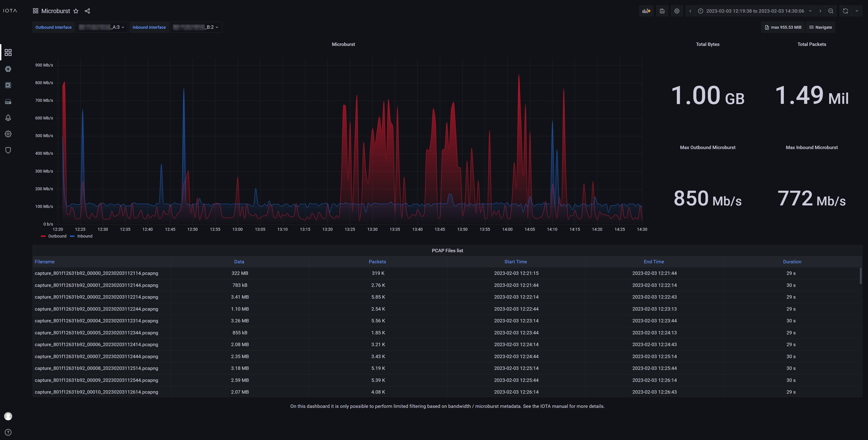Screen dimensions: 868x440
Task: Expand the Inbound Interface B:2 dropdown
Action: (x=196, y=27)
